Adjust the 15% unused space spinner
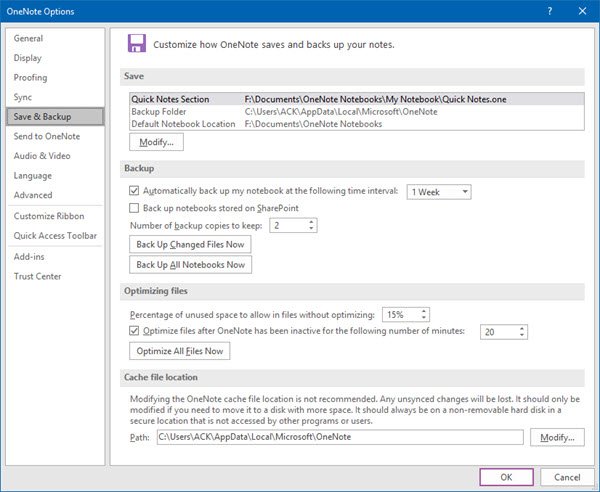The width and height of the screenshot is (600, 492). [x=405, y=314]
